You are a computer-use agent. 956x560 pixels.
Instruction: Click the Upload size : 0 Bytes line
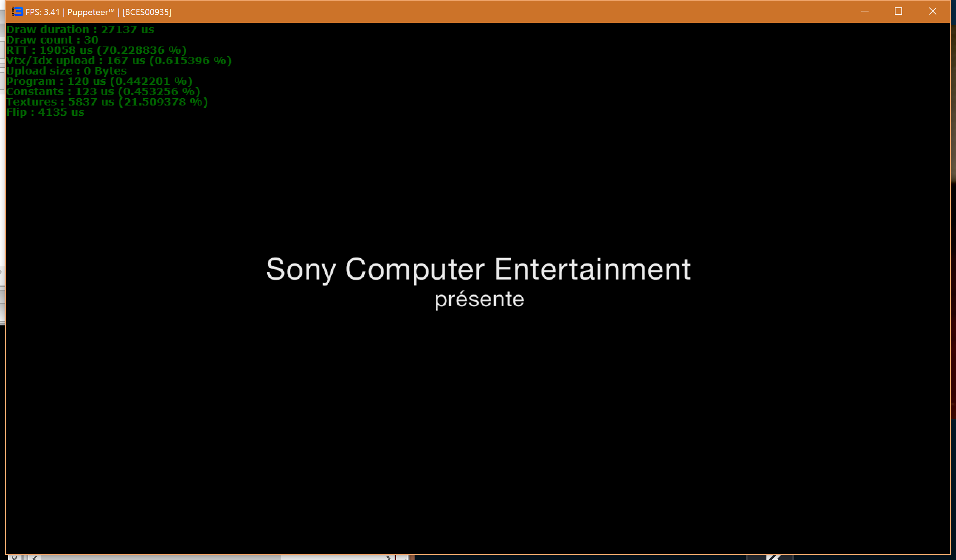tap(66, 71)
